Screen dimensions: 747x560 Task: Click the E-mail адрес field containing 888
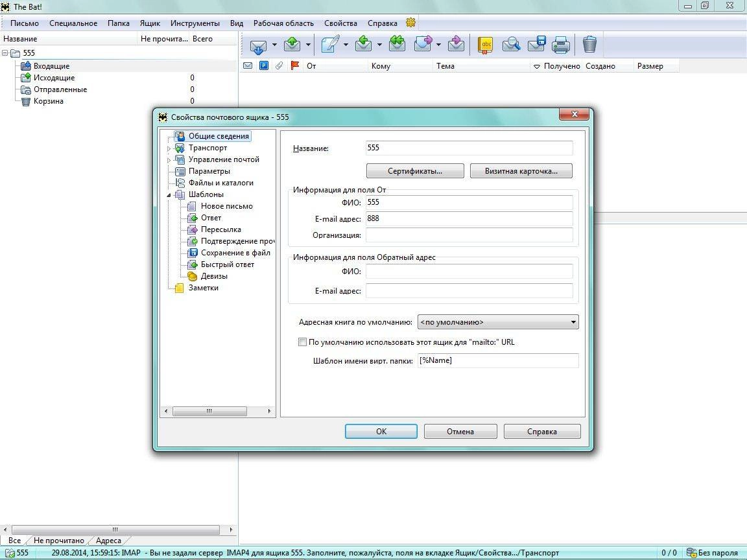point(469,218)
